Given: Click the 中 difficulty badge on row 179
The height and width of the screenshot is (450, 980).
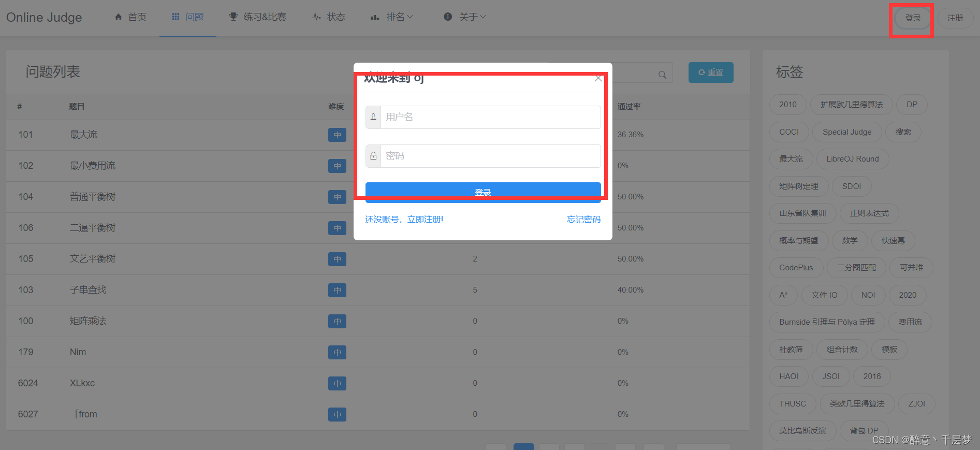Looking at the screenshot, I should 337,352.
